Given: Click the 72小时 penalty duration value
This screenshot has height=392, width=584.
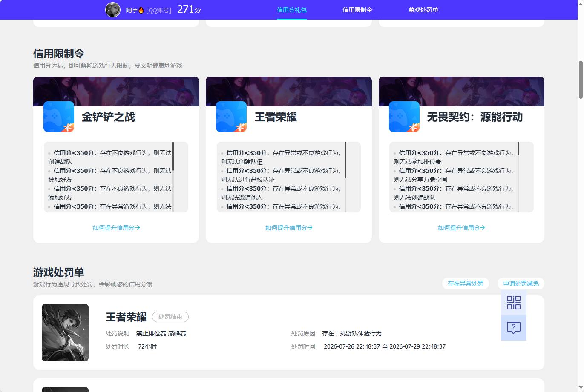Looking at the screenshot, I should [147, 346].
